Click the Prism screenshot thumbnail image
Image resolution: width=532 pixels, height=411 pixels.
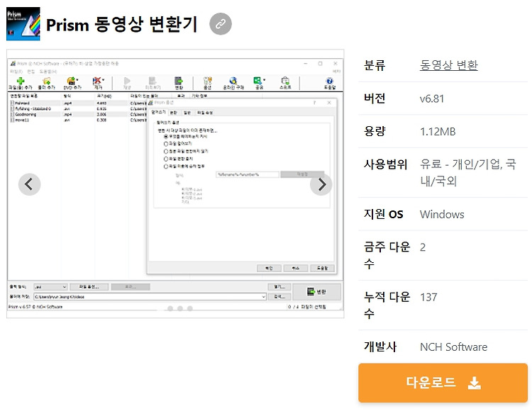175,184
